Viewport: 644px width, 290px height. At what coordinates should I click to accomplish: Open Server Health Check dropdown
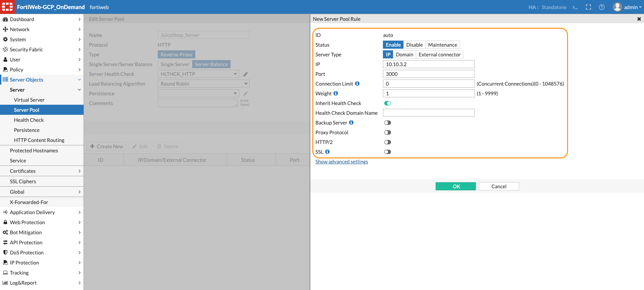(x=198, y=74)
